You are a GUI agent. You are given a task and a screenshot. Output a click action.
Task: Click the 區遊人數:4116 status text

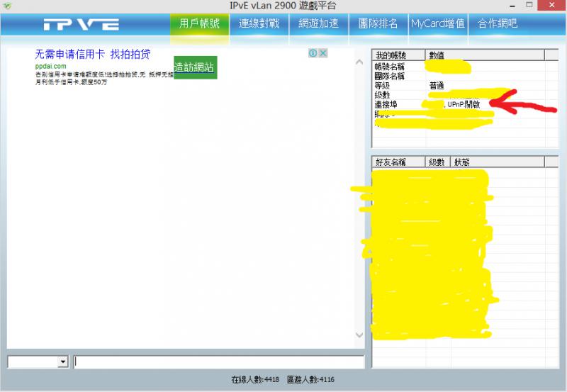point(310,379)
